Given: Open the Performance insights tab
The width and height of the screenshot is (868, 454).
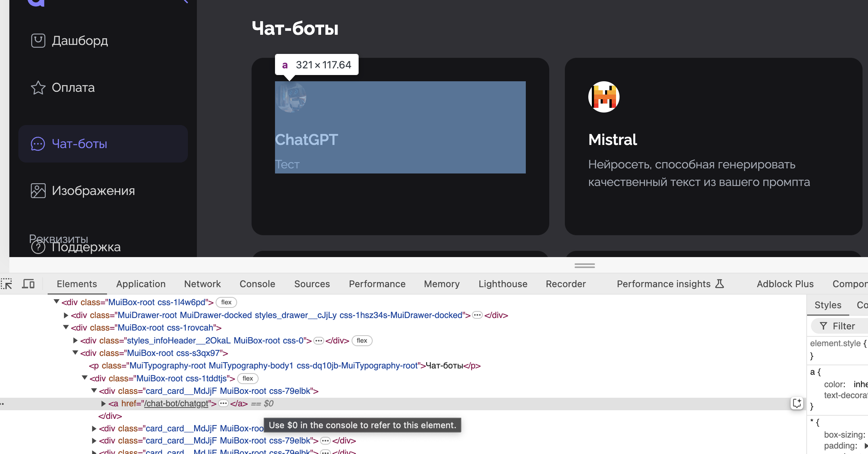Looking at the screenshot, I should pos(670,284).
